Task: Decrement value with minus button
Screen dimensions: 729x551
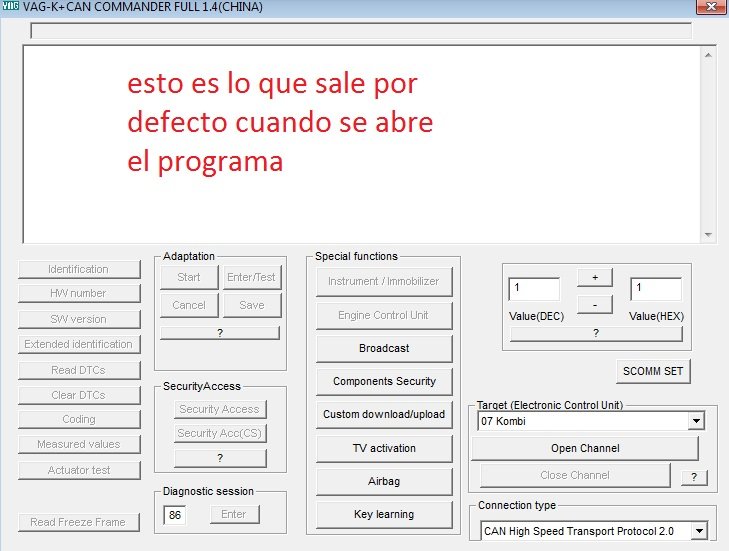Action: [595, 305]
